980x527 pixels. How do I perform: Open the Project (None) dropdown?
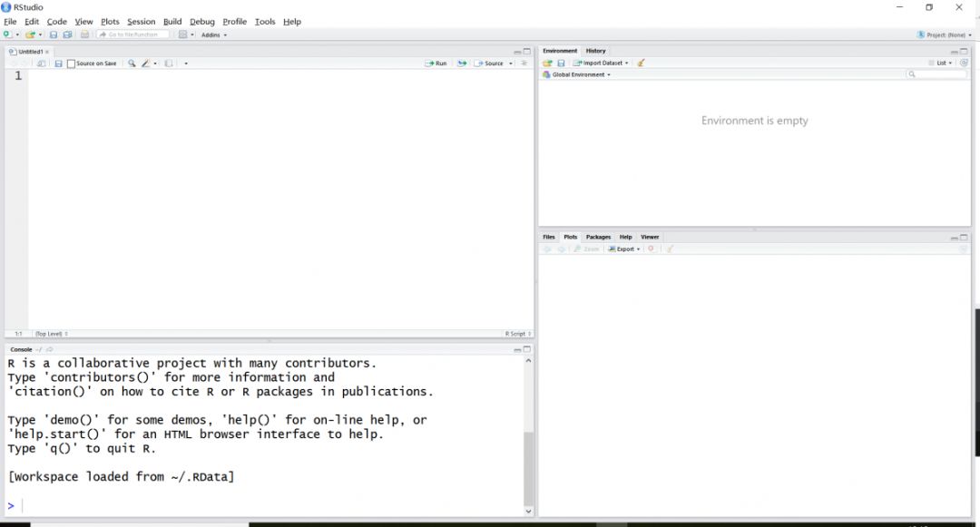point(945,35)
